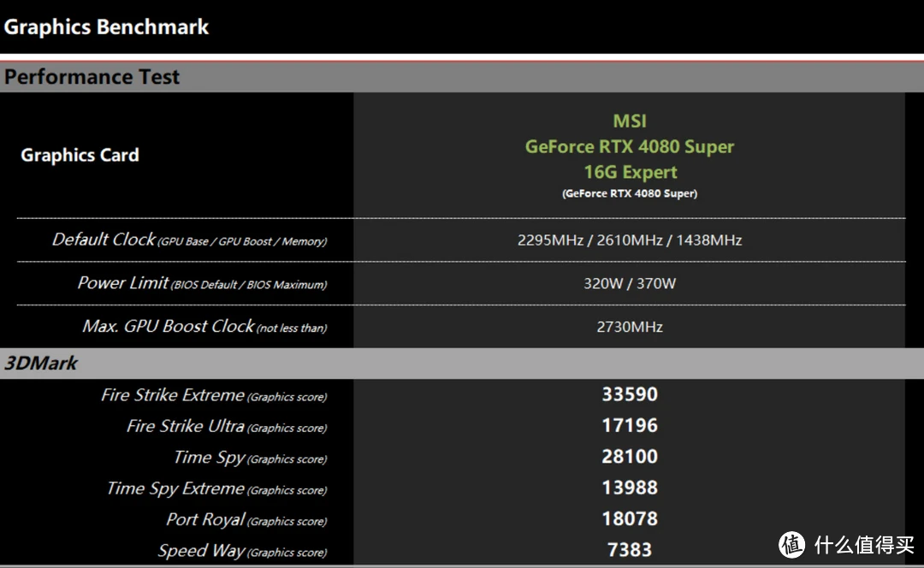Select the 28100 score
This screenshot has width=924, height=568.
630,457
